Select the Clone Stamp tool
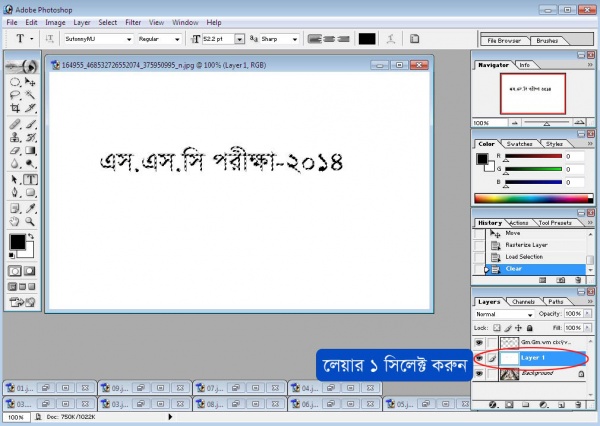The height and width of the screenshot is (426, 600). 15,137
